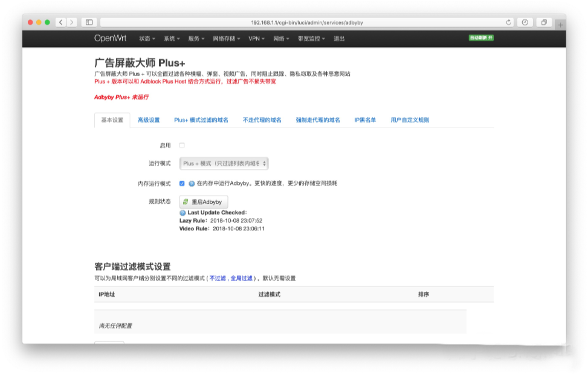Expand the 服务 navigation menu
The image size is (588, 374).
[x=195, y=38]
